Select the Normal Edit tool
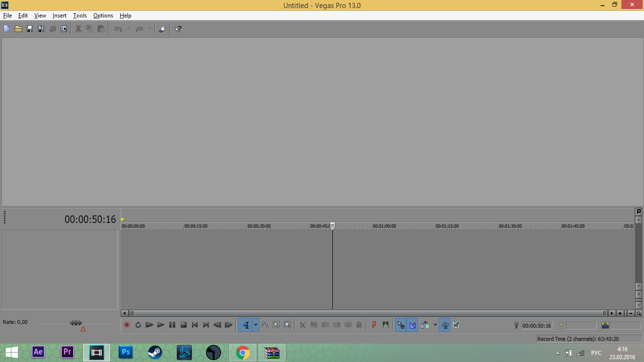 246,325
